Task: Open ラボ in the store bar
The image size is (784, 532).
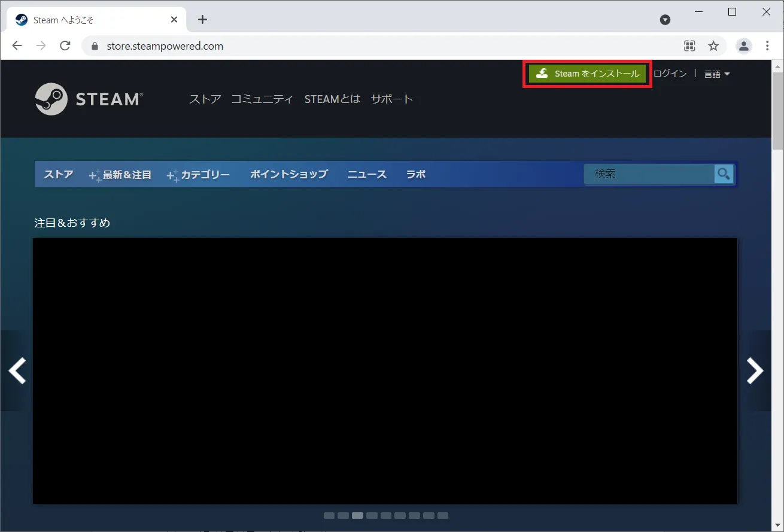Action: pyautogui.click(x=416, y=174)
